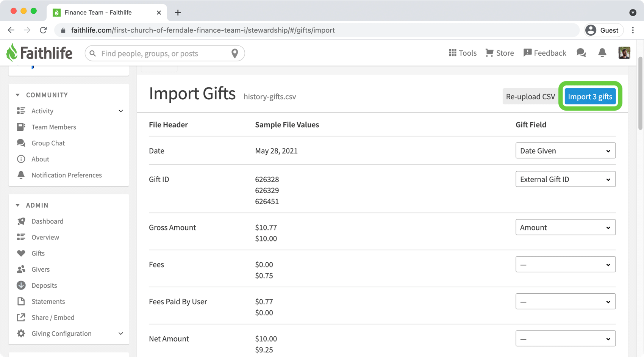Click the Import 3 gifts button

(x=590, y=96)
